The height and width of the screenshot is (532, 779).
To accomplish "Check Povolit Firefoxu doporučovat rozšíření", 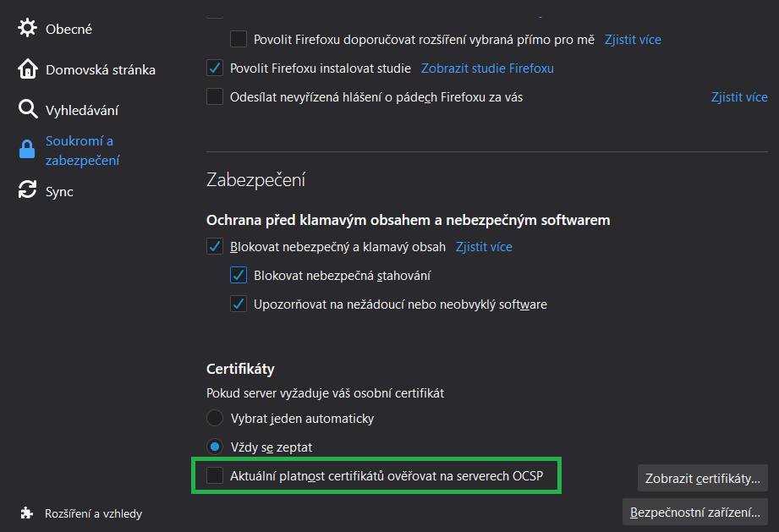I will (239, 39).
